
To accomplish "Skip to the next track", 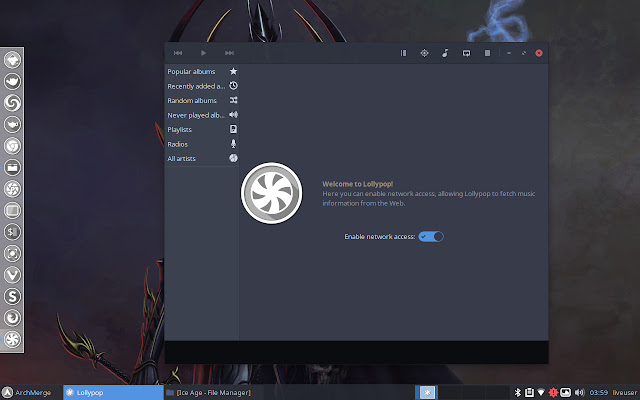I will click(229, 53).
